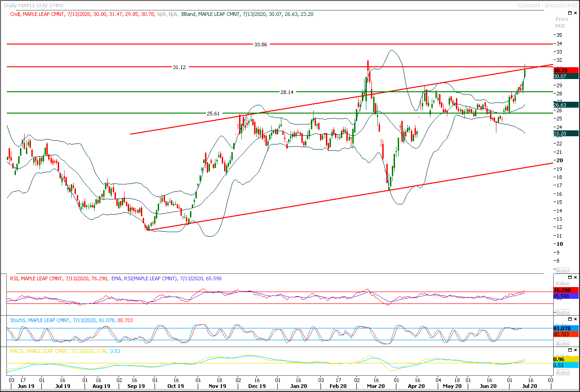Click the 0.96 MACD value tag
Image resolution: width=580 pixels, height=392 pixels.
(566, 359)
